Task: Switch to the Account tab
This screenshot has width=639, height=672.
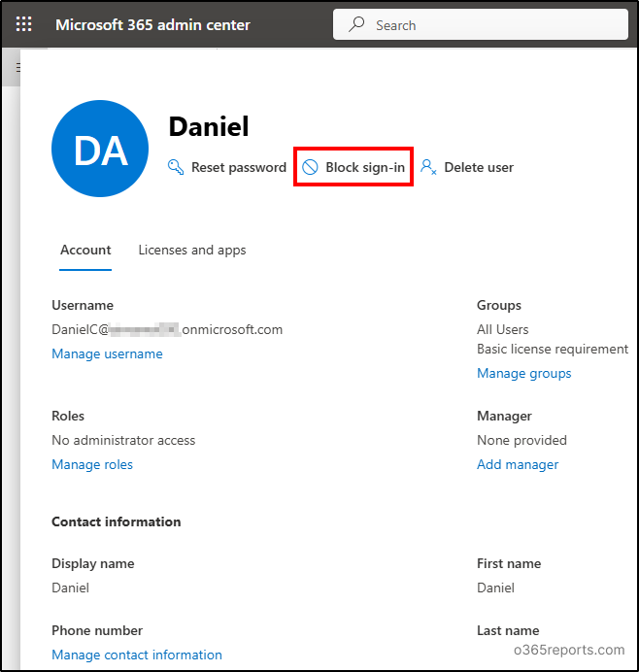Action: coord(85,250)
